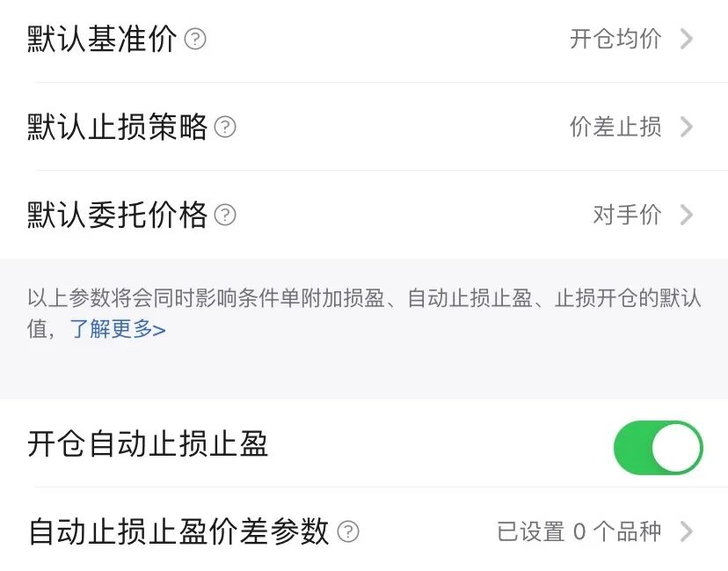728x571 pixels.
Task: Tap the help icon beside 默认基准价
Action: [196, 40]
